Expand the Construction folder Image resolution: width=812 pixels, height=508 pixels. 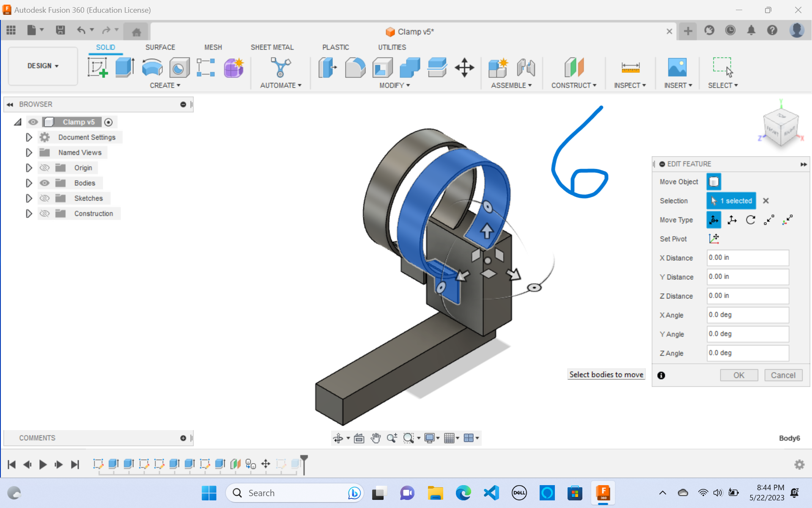point(29,213)
